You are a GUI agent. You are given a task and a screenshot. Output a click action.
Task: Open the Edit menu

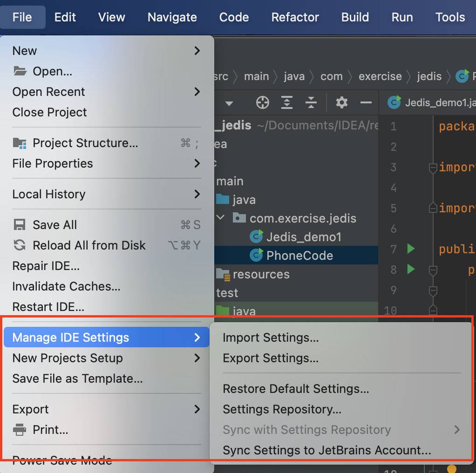(65, 17)
